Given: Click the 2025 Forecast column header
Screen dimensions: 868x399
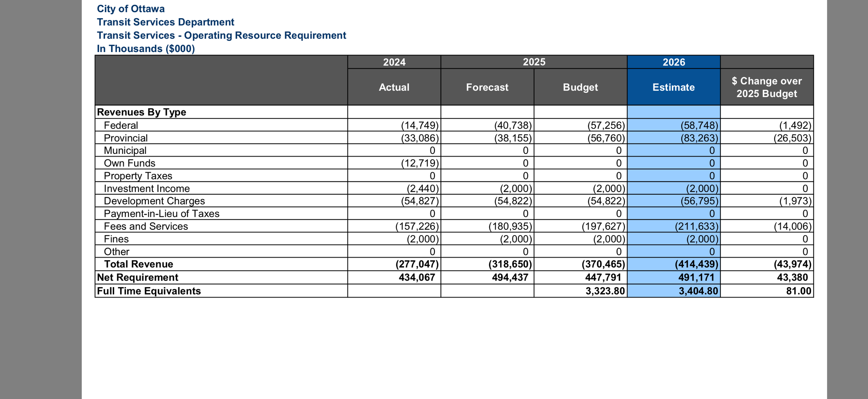Looking at the screenshot, I should point(487,87).
